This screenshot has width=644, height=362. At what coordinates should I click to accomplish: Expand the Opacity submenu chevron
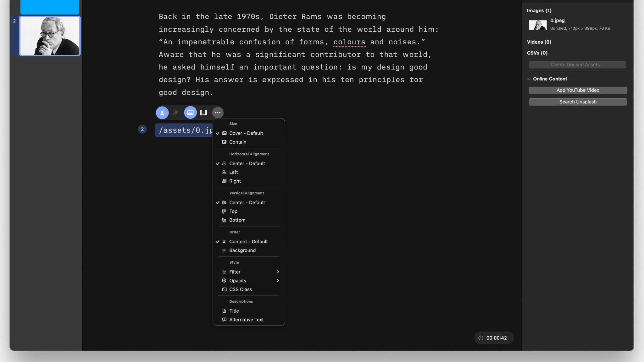coord(278,280)
